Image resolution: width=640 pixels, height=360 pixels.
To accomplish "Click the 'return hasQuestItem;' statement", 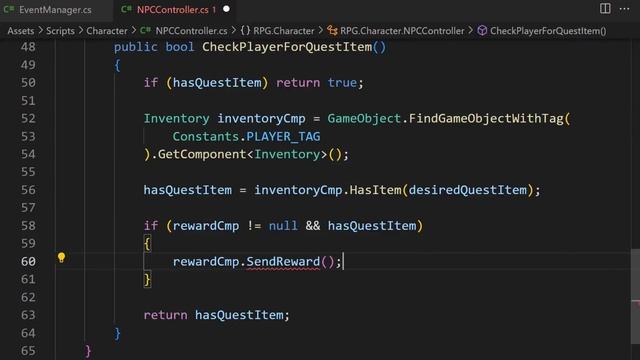I will [x=216, y=315].
